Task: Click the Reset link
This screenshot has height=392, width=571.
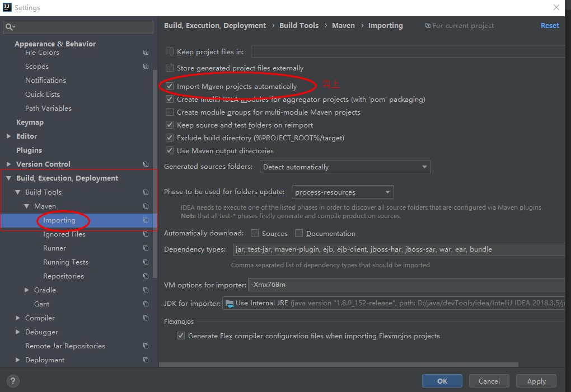Action: pos(550,26)
